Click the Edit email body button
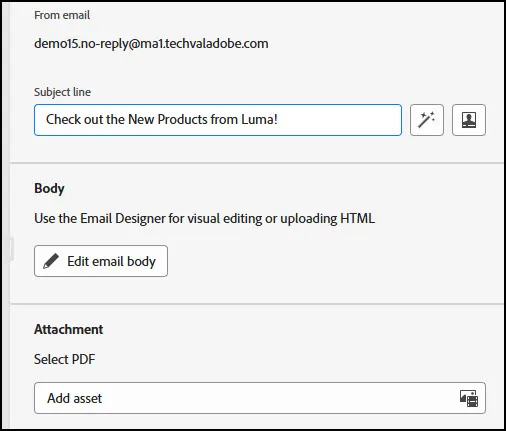506x431 pixels. [x=101, y=261]
